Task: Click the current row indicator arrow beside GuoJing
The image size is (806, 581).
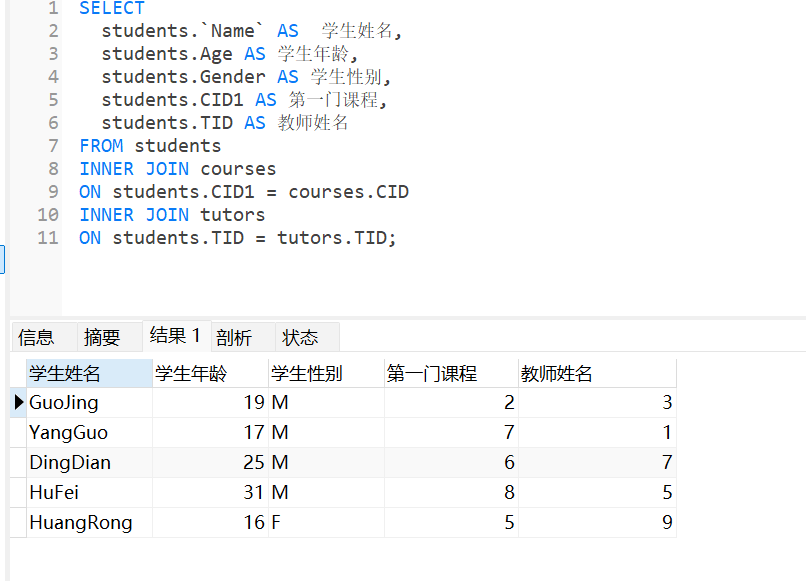Action: 19,403
